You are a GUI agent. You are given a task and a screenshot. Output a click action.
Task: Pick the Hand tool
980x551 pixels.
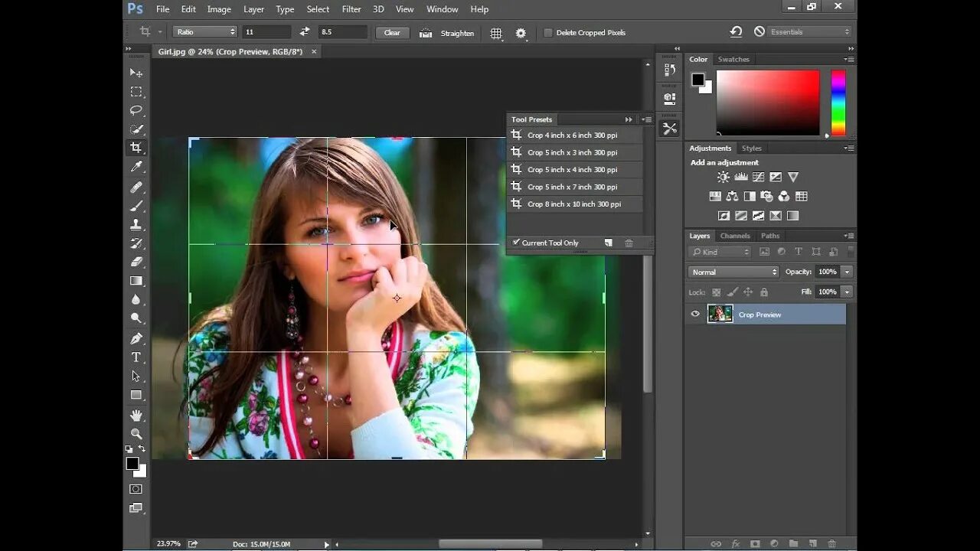pos(136,415)
